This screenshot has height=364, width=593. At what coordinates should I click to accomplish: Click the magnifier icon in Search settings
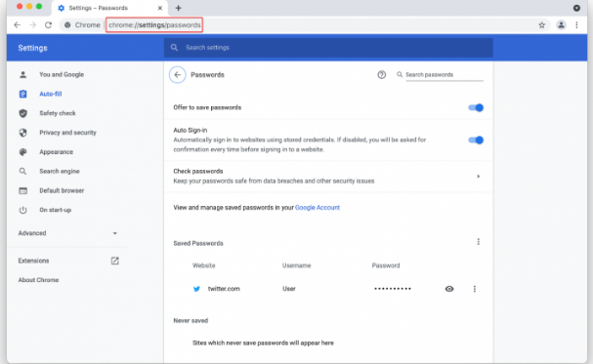click(x=174, y=48)
